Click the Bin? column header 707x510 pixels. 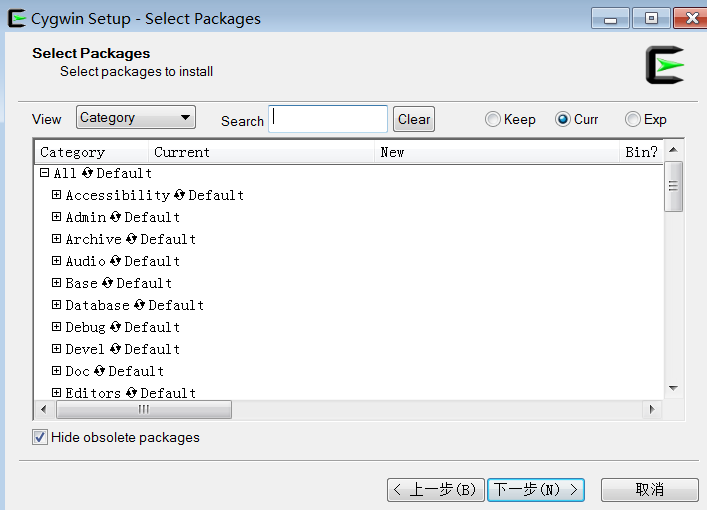click(x=641, y=152)
